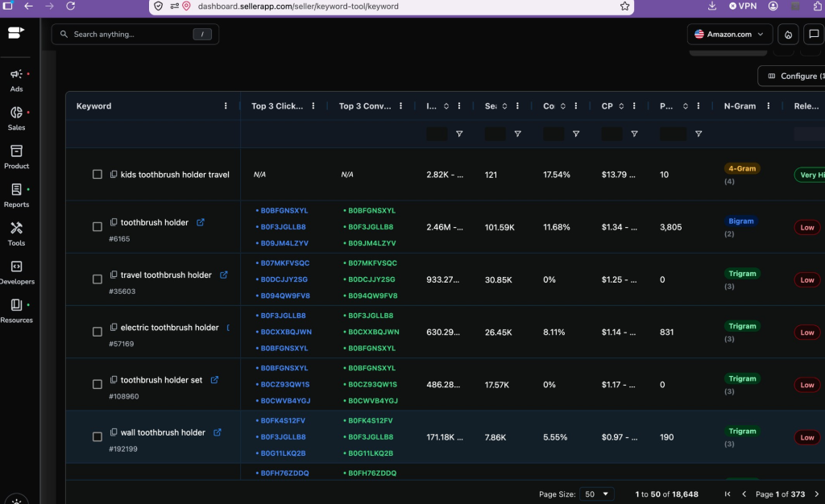The height and width of the screenshot is (504, 825).
Task: Jump to the first results page
Action: 728,494
